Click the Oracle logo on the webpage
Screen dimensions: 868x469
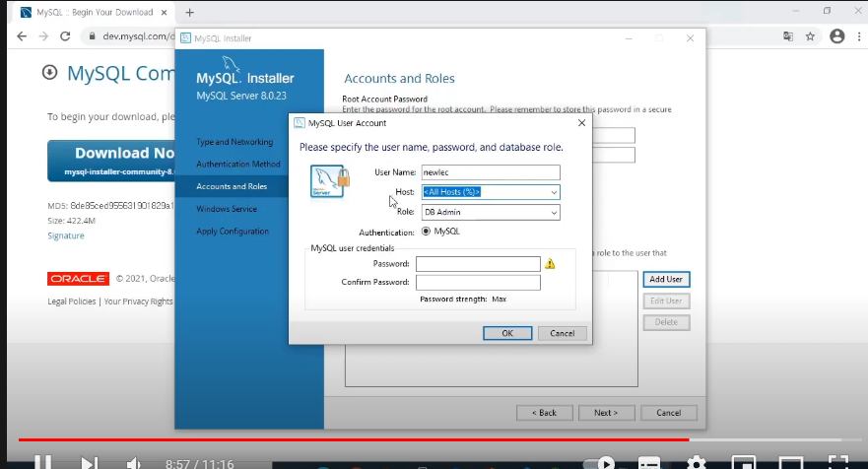pyautogui.click(x=78, y=279)
